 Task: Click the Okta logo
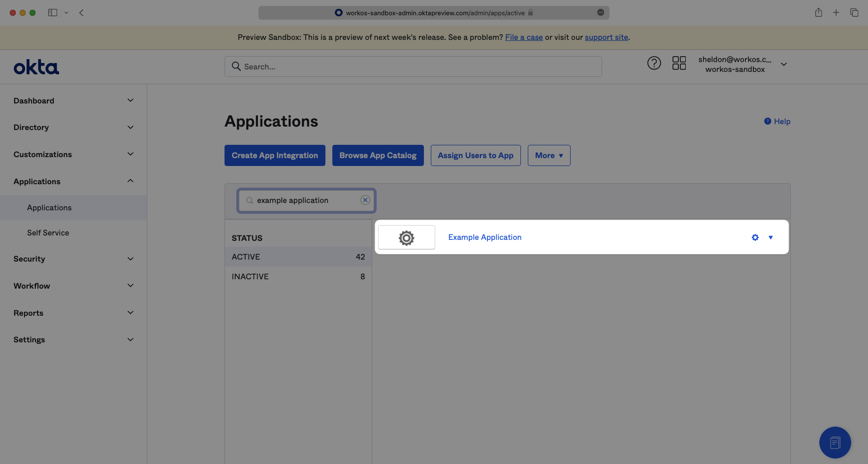pos(36,67)
